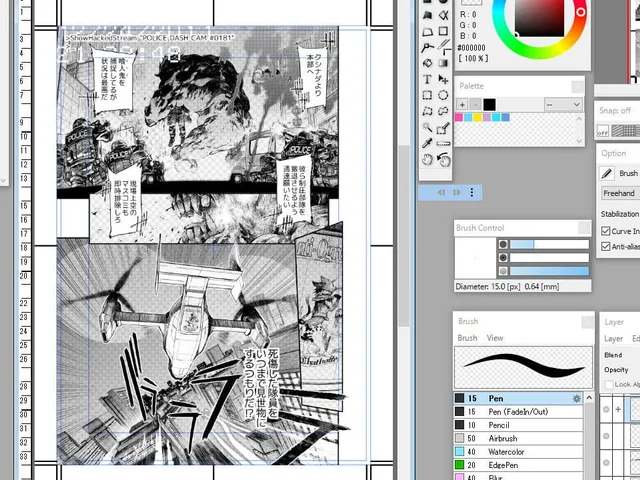Select the Select Eraser tool
This screenshot has width=640, height=480.
pyautogui.click(x=443, y=144)
